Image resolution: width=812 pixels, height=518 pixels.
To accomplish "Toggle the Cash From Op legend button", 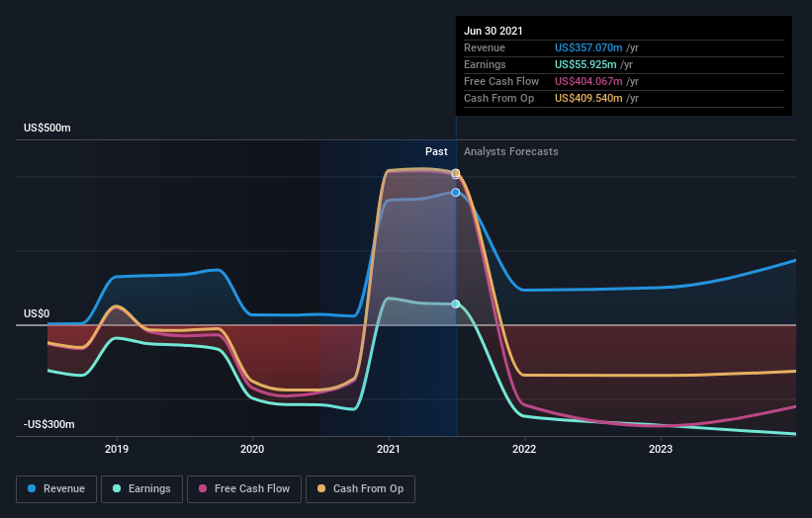I will tap(360, 489).
